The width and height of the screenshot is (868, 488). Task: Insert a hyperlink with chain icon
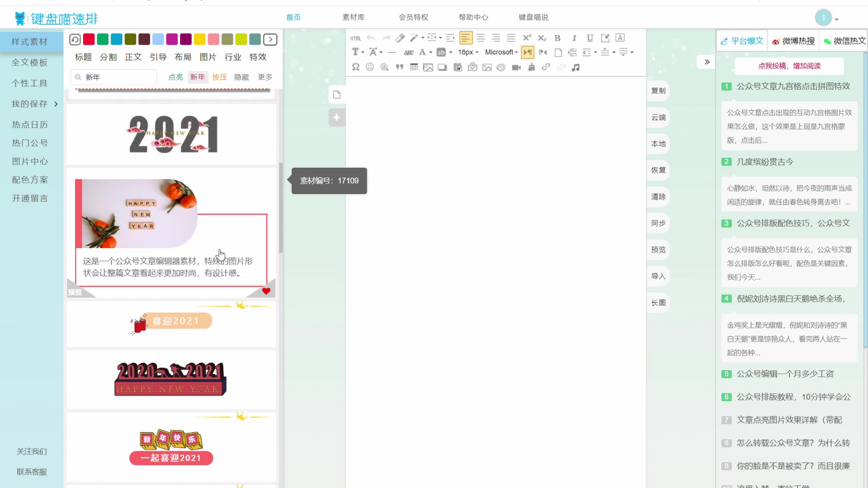tap(546, 67)
